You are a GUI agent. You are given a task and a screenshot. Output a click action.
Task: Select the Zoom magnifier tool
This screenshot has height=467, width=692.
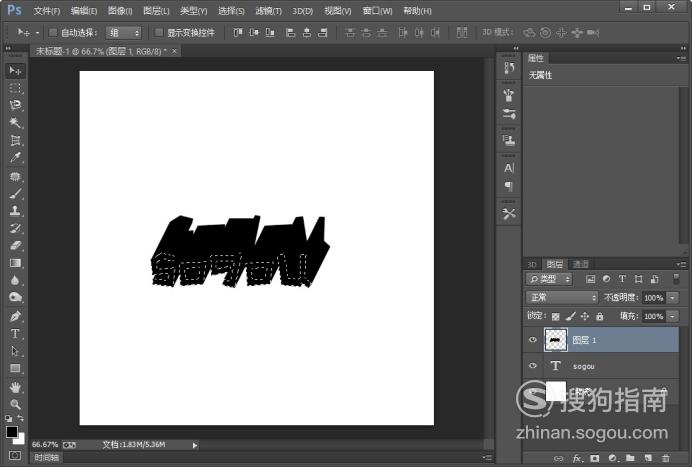click(15, 404)
